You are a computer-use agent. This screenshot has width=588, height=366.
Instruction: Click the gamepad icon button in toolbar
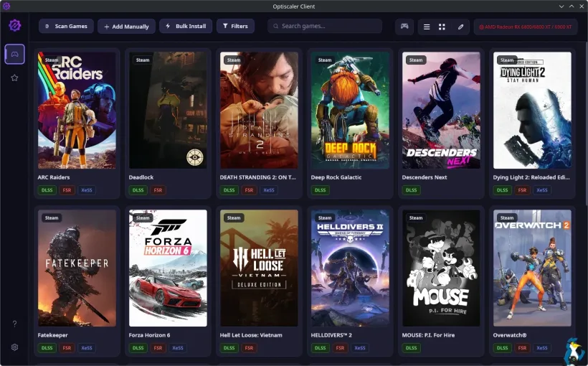pos(404,27)
